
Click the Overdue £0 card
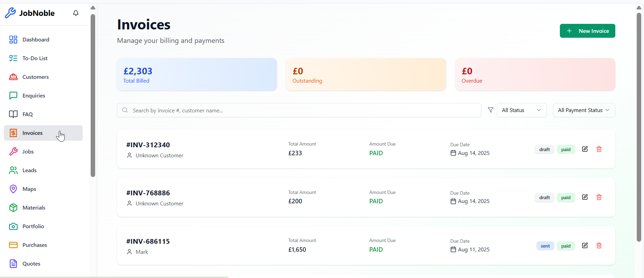535,74
